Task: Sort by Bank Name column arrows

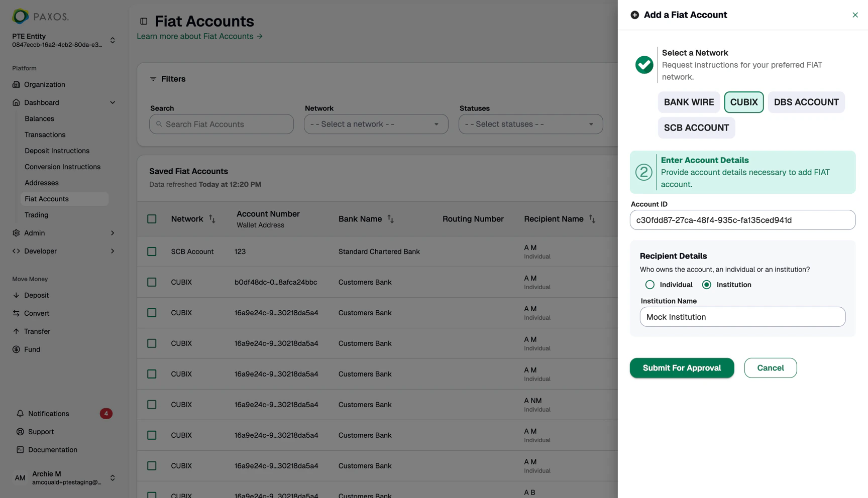Action: tap(390, 219)
